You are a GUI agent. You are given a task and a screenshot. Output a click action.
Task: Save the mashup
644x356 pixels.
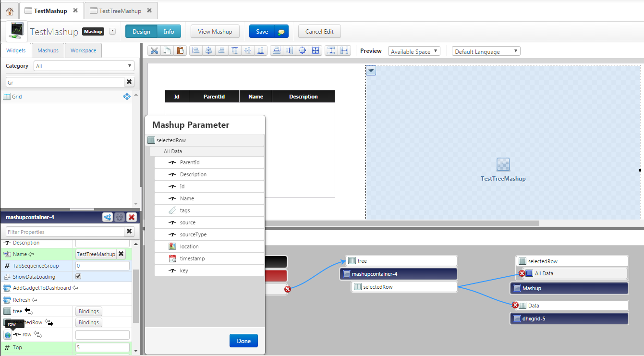[262, 32]
